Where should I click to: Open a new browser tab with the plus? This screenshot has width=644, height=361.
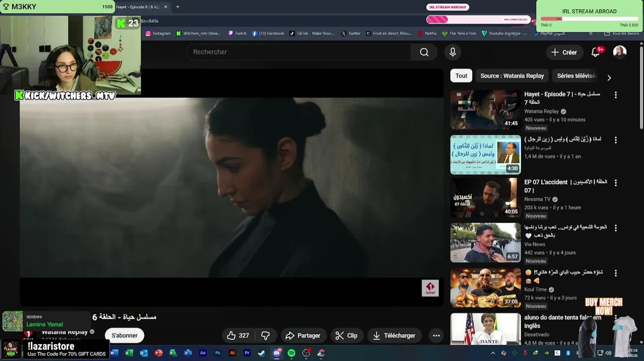pos(178,7)
